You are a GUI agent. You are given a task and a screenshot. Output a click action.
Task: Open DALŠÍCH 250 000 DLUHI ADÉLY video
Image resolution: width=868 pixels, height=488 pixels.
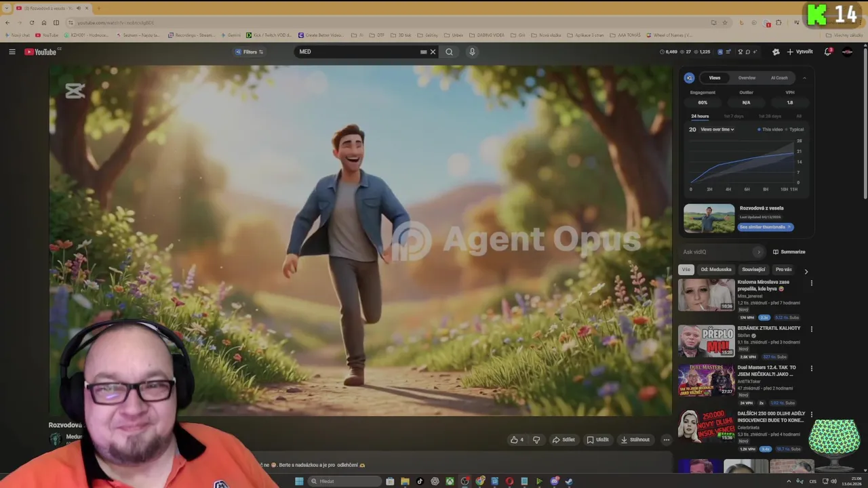coord(706,426)
